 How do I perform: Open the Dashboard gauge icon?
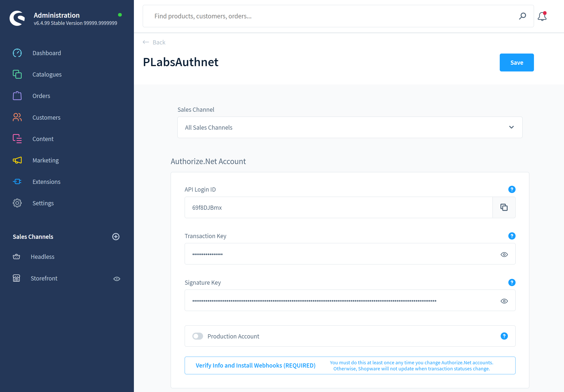point(17,53)
